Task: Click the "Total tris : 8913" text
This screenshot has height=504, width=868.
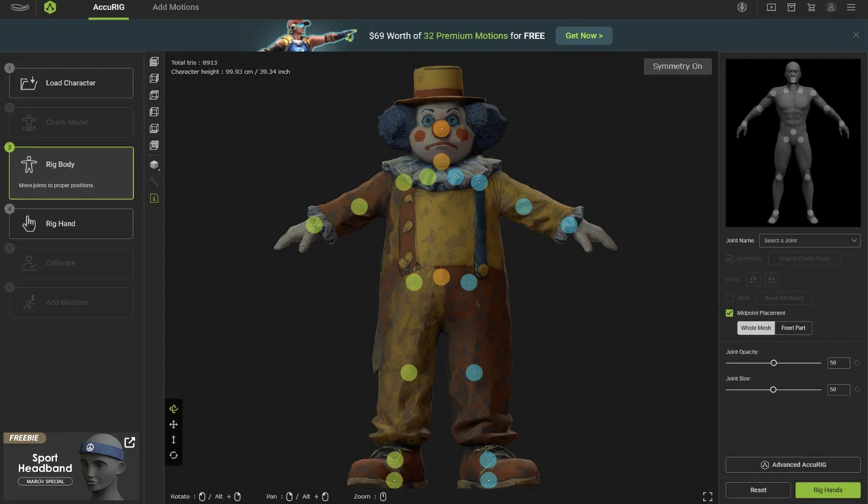Action: 194,63
